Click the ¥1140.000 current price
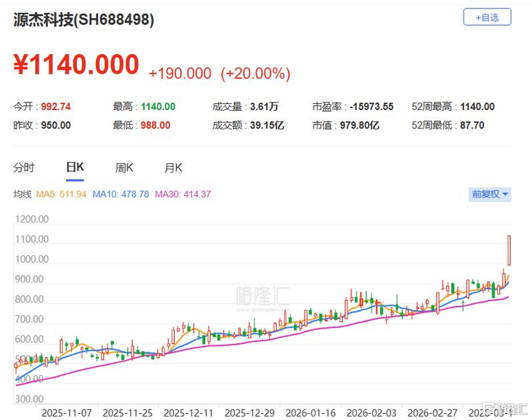 click(76, 65)
